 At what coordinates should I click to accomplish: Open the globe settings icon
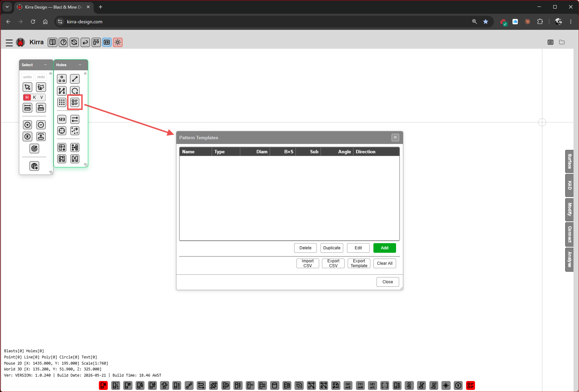[x=34, y=166]
